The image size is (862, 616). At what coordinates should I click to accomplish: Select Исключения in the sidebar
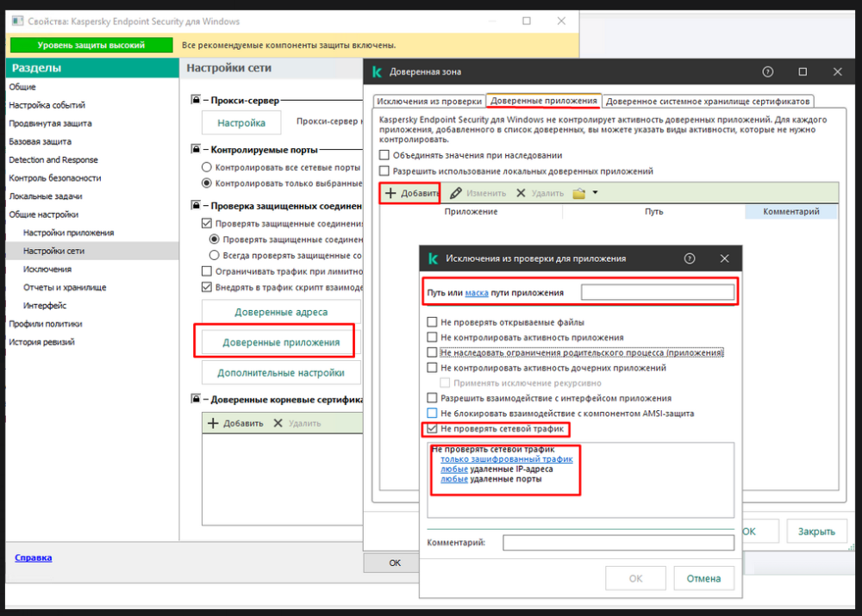(x=47, y=269)
